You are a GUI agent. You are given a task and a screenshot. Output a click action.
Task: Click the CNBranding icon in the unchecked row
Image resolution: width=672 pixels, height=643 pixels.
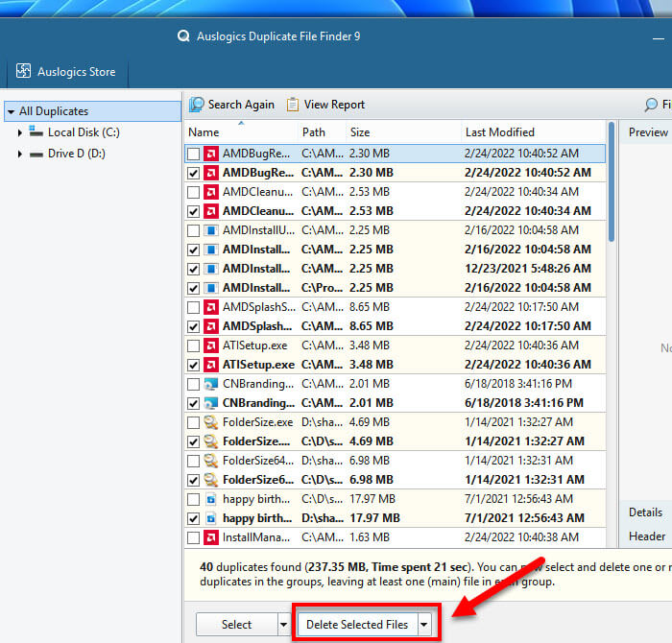(x=210, y=384)
